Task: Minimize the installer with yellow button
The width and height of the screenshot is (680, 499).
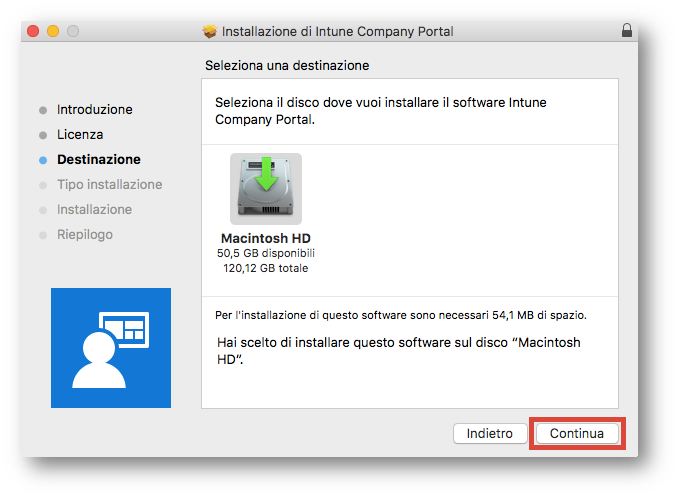Action: (53, 31)
